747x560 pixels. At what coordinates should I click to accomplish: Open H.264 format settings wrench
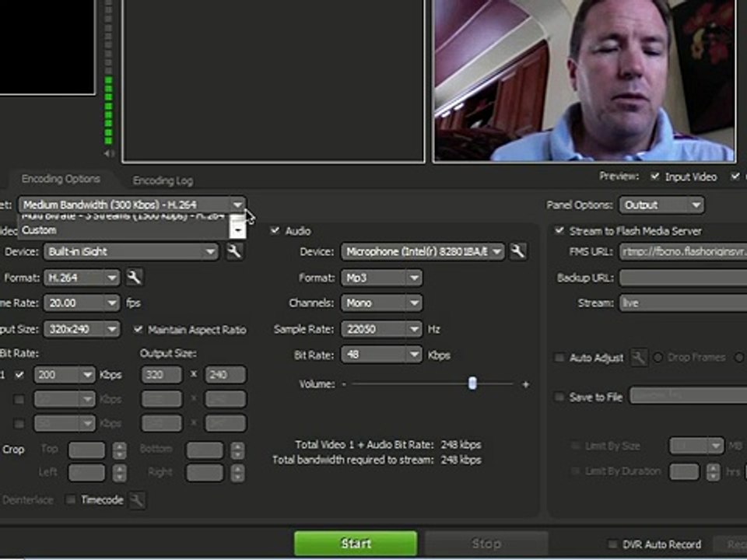click(x=135, y=277)
